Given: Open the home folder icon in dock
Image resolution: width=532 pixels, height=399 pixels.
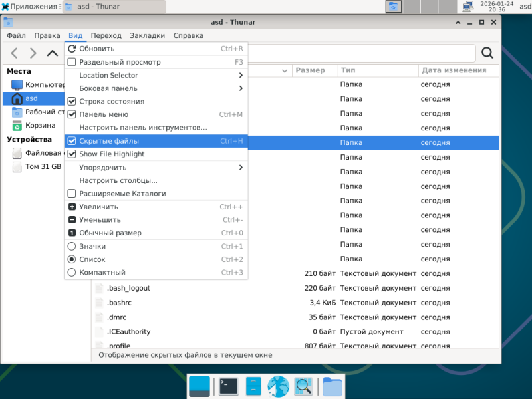Looking at the screenshot, I should point(332,386).
